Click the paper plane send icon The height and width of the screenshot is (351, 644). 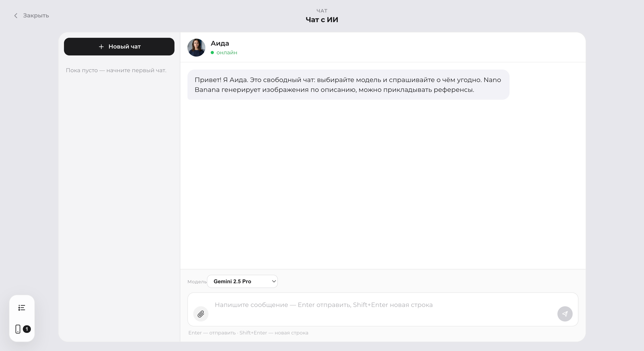(565, 314)
